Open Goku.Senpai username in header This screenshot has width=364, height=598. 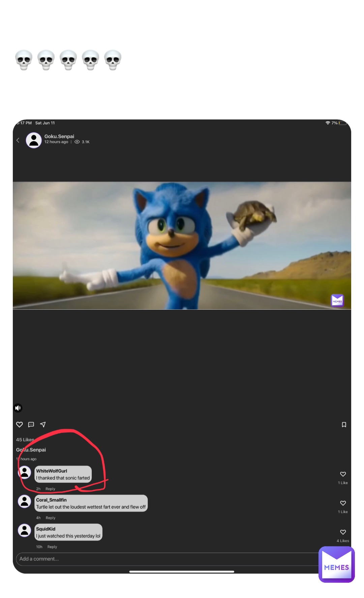[59, 136]
